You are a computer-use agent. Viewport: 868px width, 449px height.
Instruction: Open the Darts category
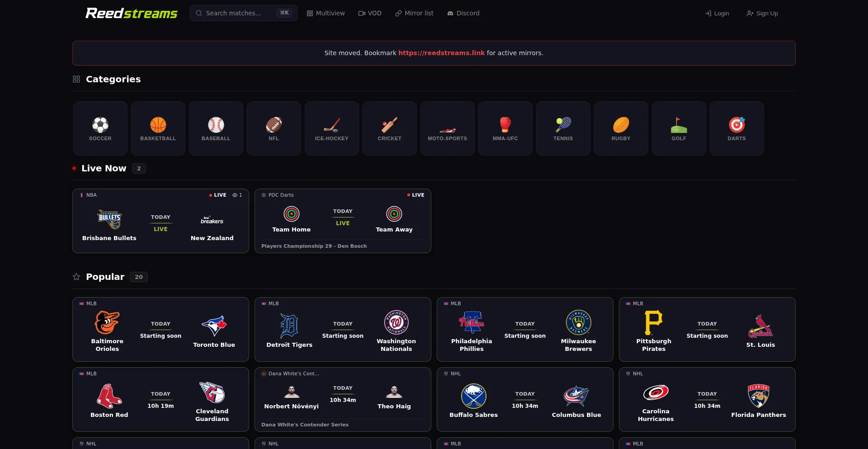[737, 128]
